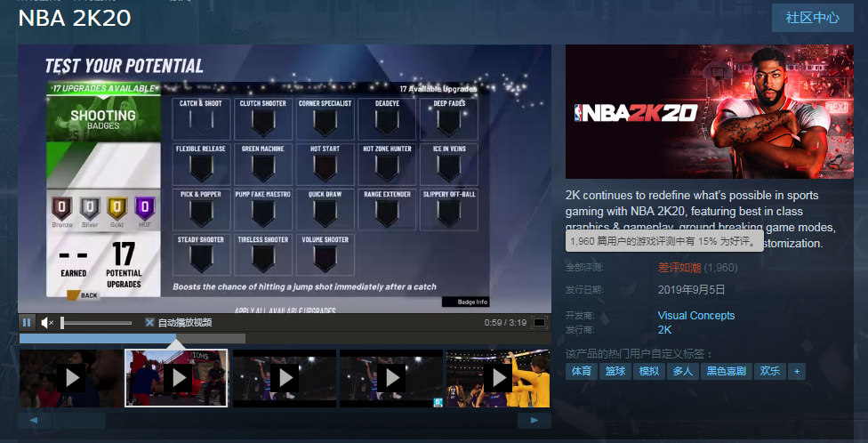Image resolution: width=868 pixels, height=443 pixels.
Task: Click the NBA 2K20 header image
Action: tap(709, 111)
